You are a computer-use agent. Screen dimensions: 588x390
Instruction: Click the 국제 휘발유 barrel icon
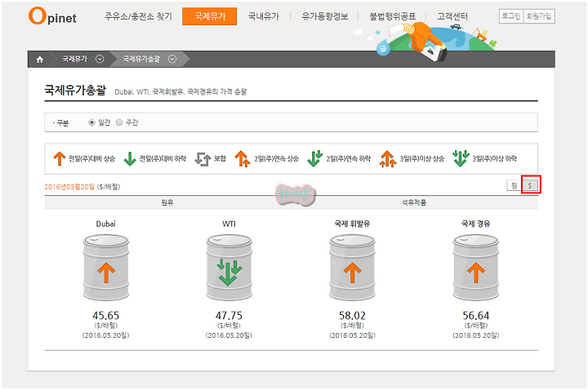click(352, 267)
